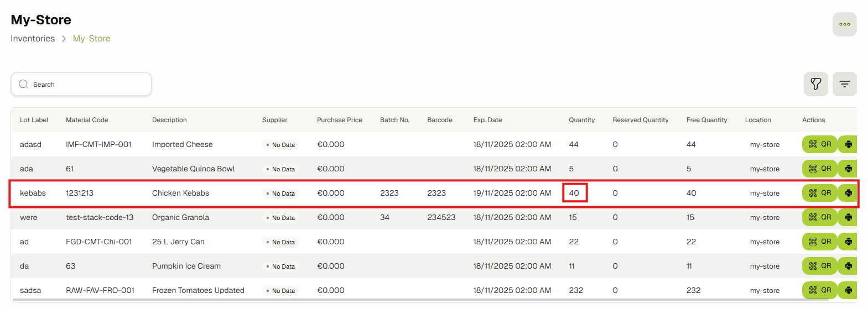
Task: Print label for Imported Cheese row
Action: click(848, 144)
